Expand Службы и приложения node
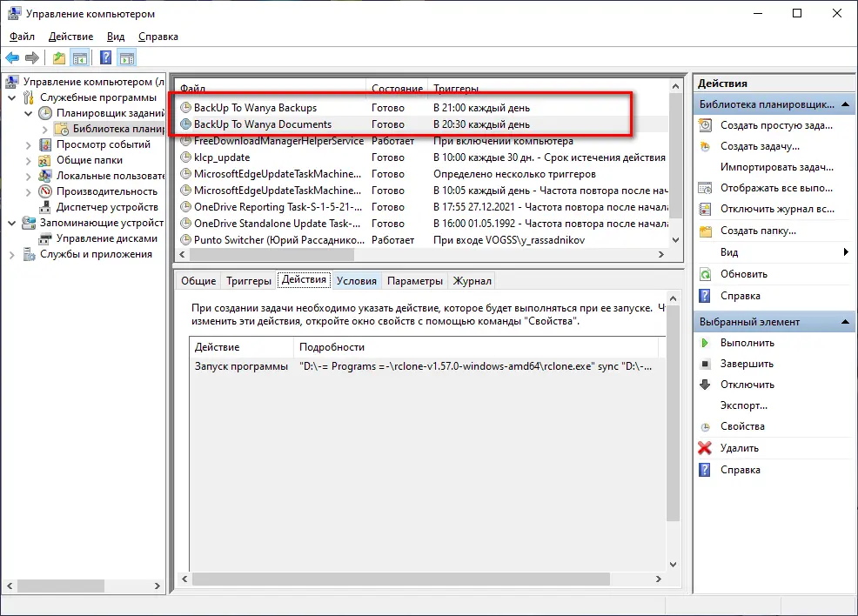Screen dimensions: 858x616 coord(12,254)
